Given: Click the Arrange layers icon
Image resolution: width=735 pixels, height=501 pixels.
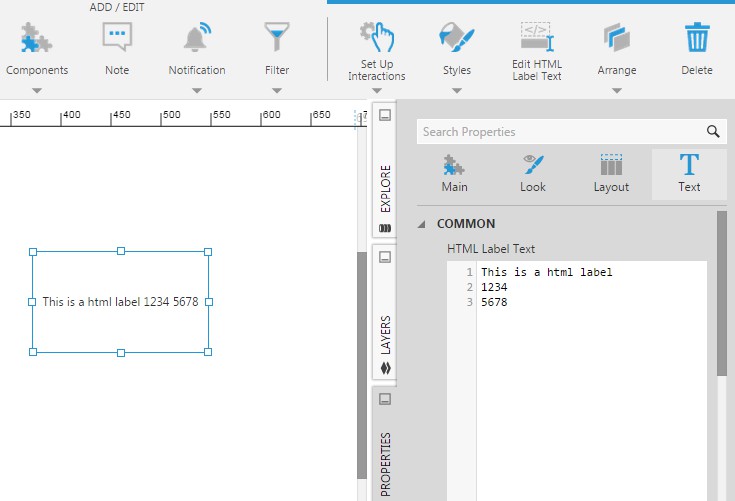Looking at the screenshot, I should click(616, 40).
